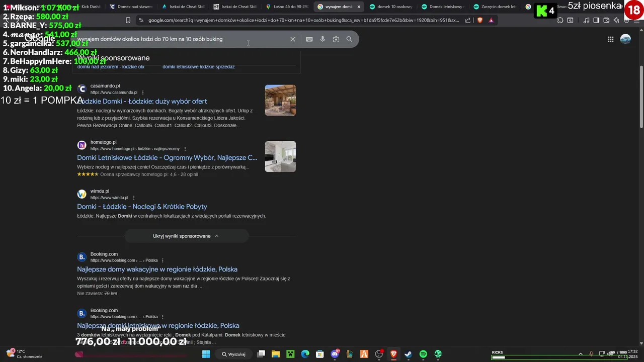Viewport: 644px width, 362px height.
Task: Switch to the first Isekai de Cheat Skill tab
Action: (183, 7)
